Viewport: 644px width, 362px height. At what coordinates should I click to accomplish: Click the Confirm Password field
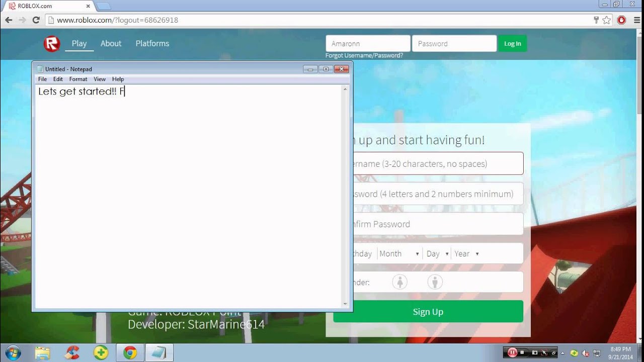click(x=438, y=224)
